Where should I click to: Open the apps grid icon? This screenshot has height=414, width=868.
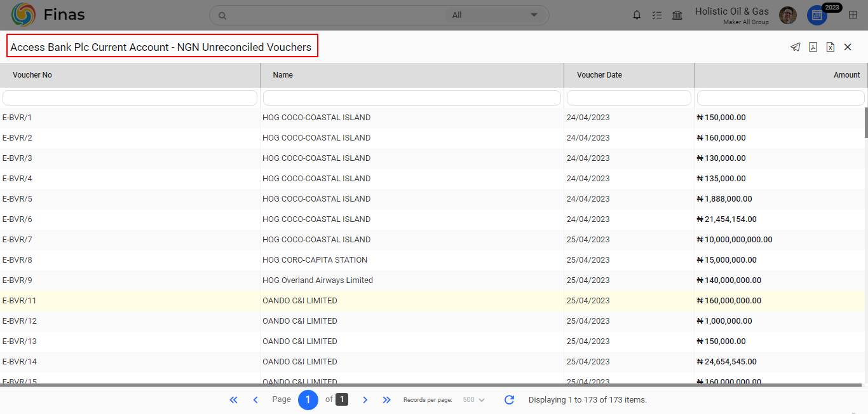click(853, 15)
